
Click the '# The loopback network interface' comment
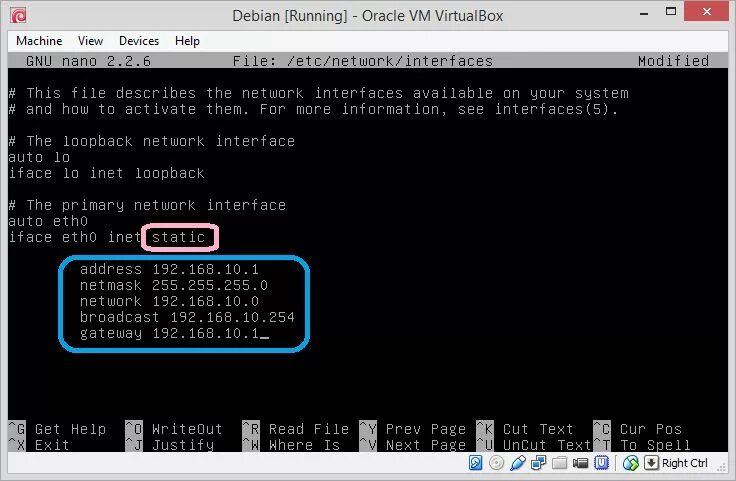click(152, 141)
